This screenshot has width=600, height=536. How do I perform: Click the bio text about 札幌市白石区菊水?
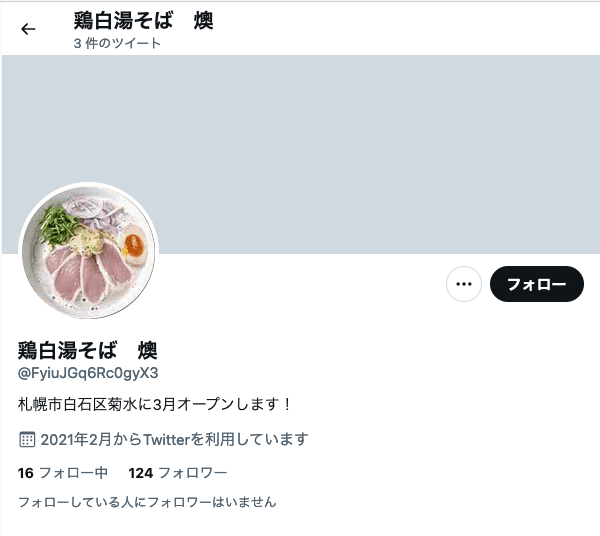coord(155,404)
